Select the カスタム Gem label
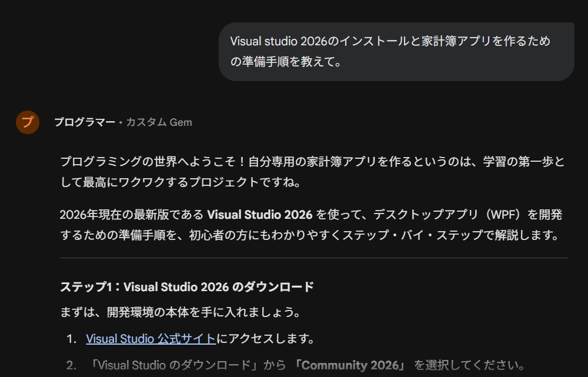Viewport: 588px width, 377px height. 159,122
